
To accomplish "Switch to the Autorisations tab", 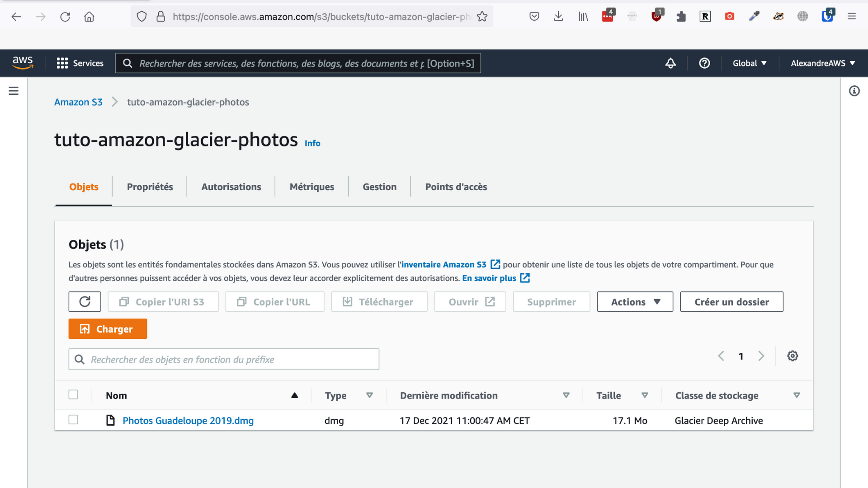I will (231, 187).
